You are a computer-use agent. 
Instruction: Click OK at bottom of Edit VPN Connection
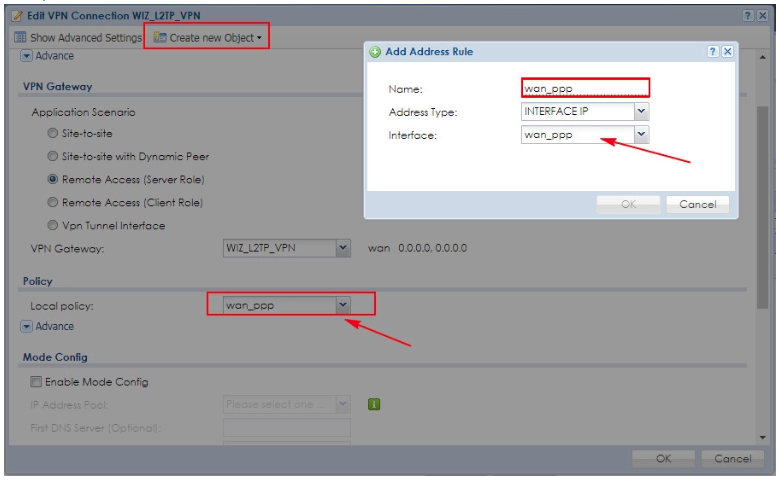662,458
